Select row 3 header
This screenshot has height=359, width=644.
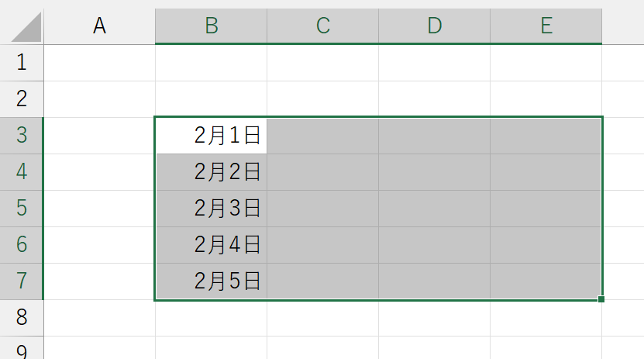click(x=22, y=135)
